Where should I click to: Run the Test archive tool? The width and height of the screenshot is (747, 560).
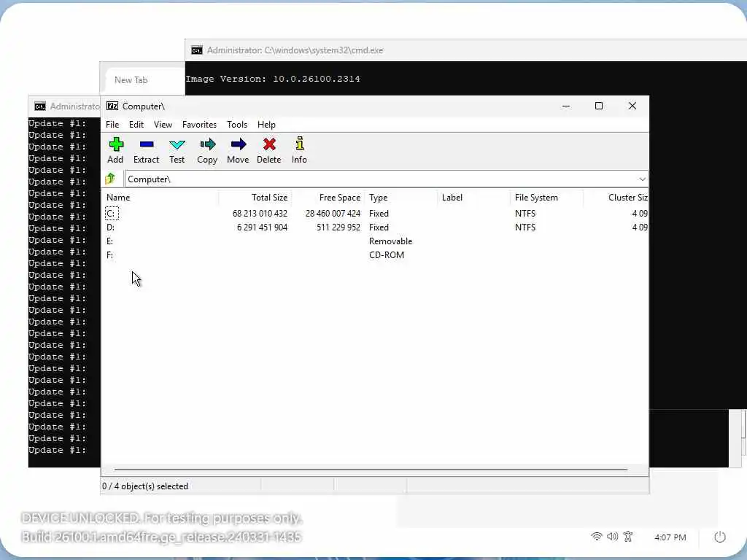[177, 150]
